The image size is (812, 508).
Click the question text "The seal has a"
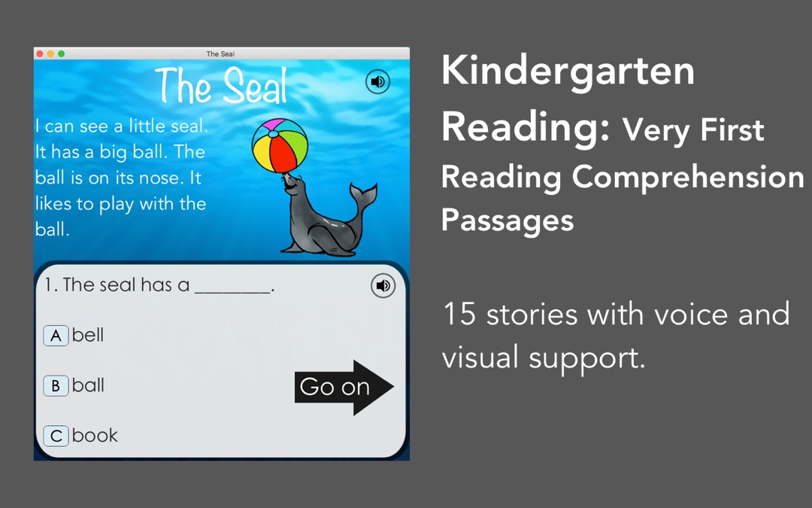point(117,285)
